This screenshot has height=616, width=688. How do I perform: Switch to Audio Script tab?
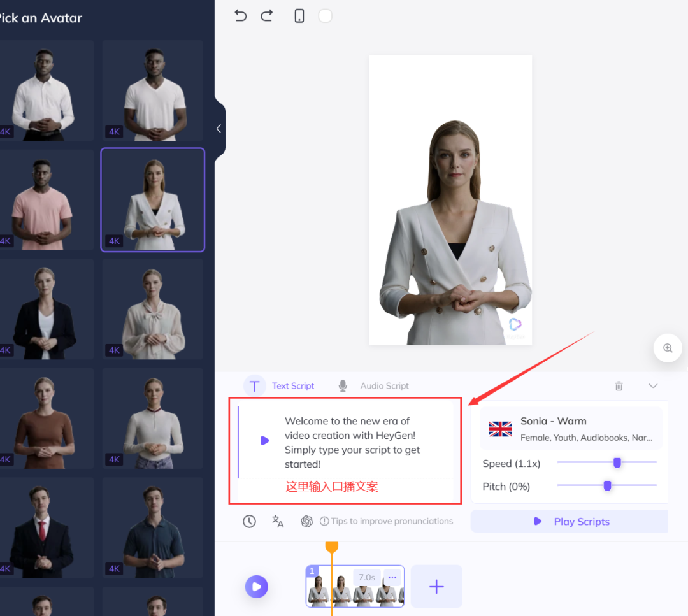click(384, 386)
